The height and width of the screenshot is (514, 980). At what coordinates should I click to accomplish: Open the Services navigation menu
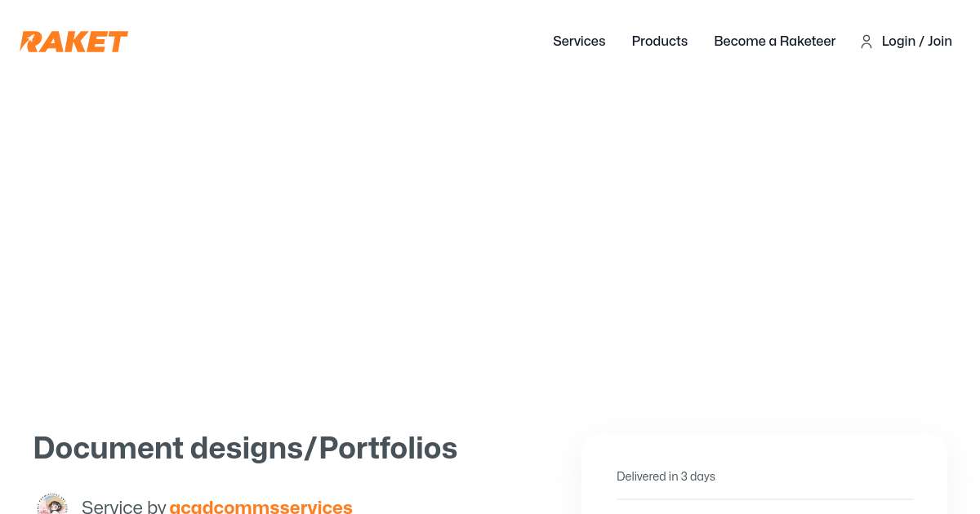pyautogui.click(x=579, y=42)
